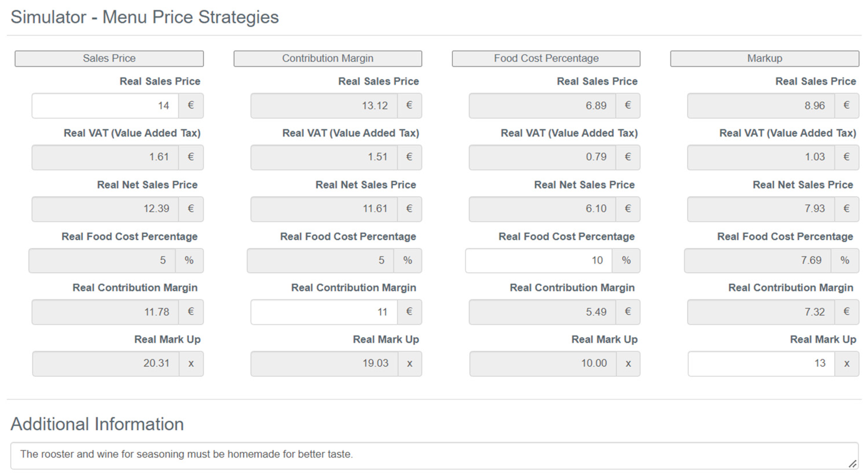Click the Real VAT field showing 1.61
The height and width of the screenshot is (476, 868).
tap(105, 157)
